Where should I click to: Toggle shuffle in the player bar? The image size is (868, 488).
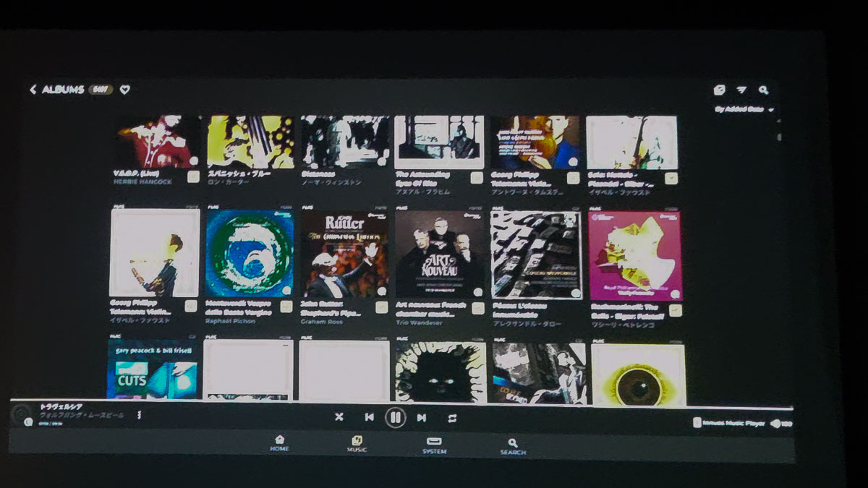pyautogui.click(x=339, y=417)
